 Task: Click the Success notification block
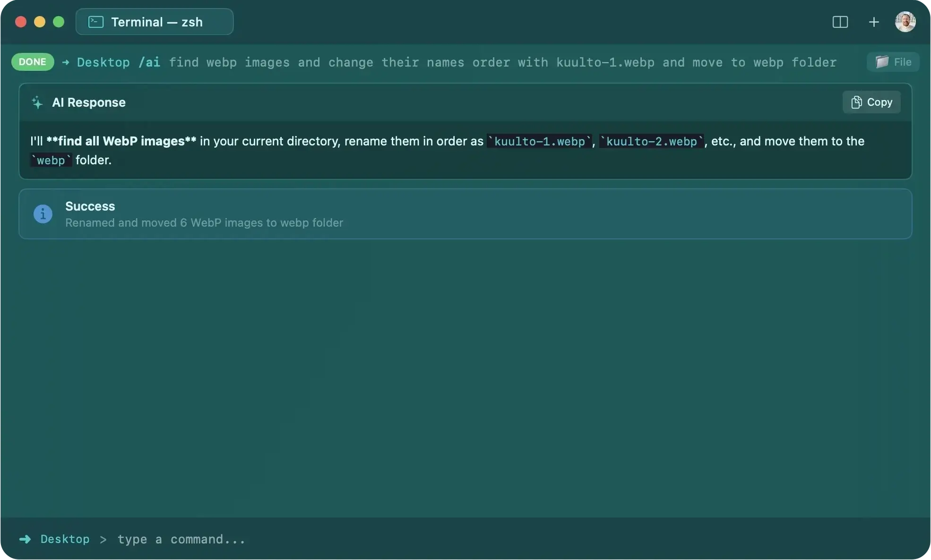tap(465, 213)
